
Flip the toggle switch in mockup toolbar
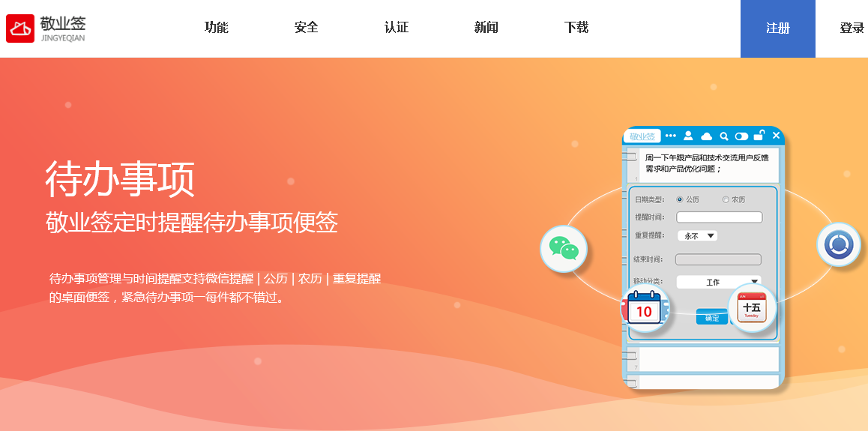click(x=741, y=136)
